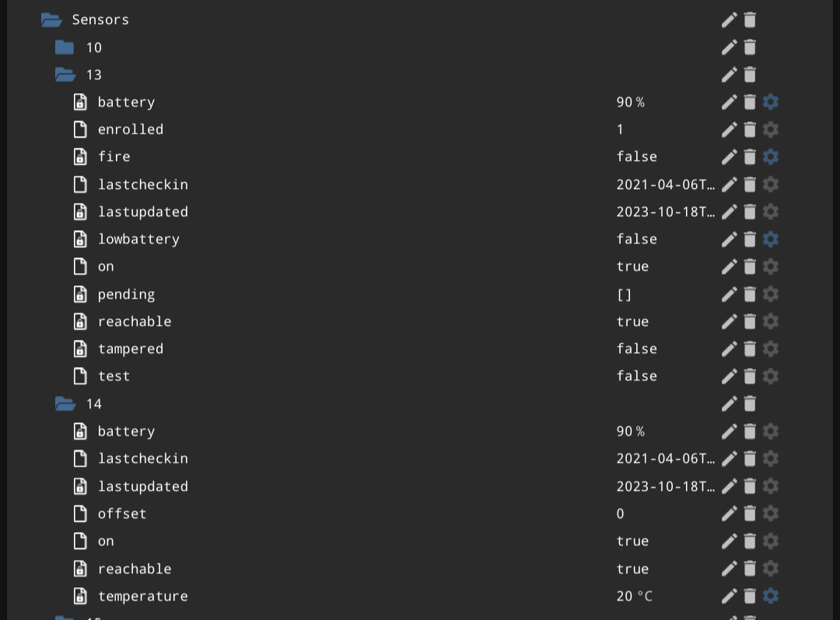Click the 'true' value of sensor 13 on
The width and height of the screenshot is (840, 620).
[x=632, y=266]
